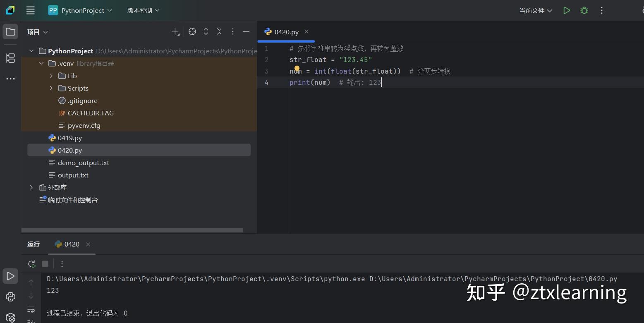
Task: Select the Run tool window play icon
Action: (x=10, y=276)
